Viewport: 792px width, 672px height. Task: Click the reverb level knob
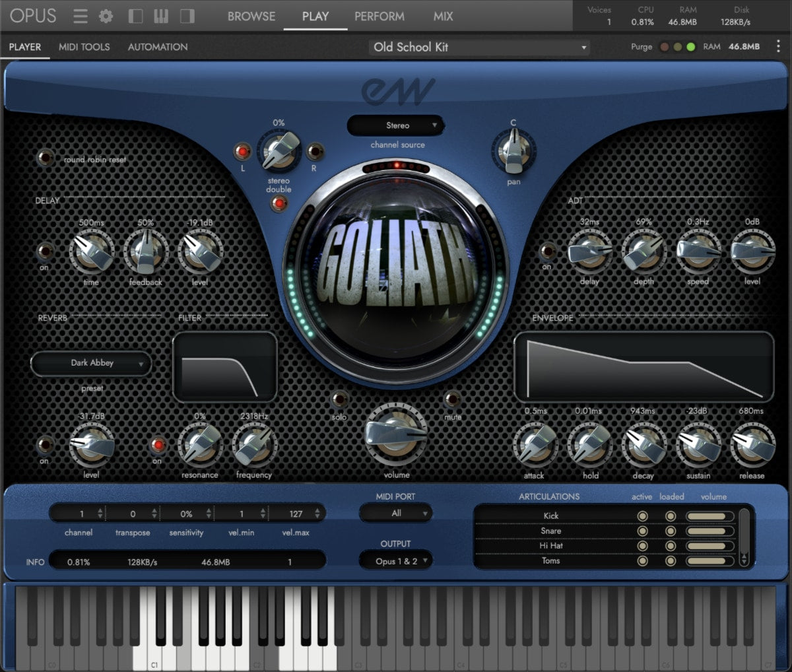92,444
